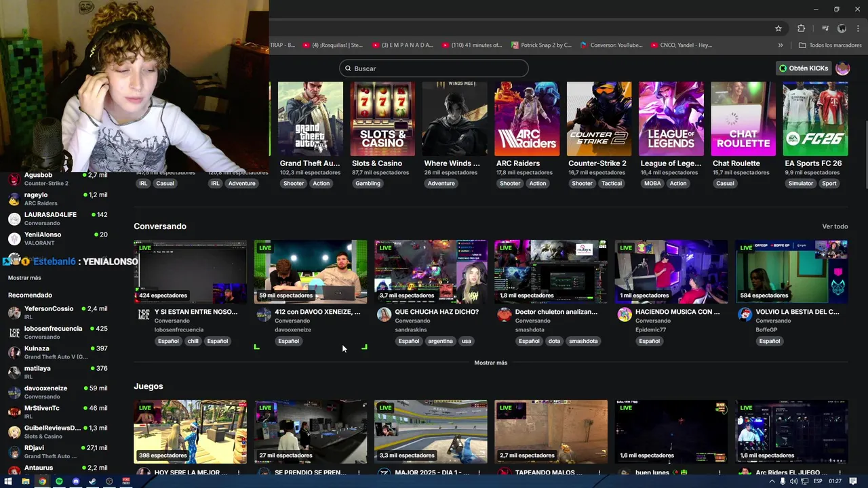The image size is (868, 488).
Task: Open the taskbar volume icon
Action: coord(793,481)
